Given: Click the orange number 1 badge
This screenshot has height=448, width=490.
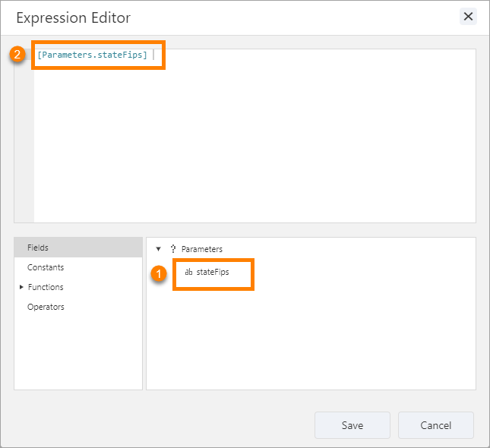Looking at the screenshot, I should click(158, 273).
